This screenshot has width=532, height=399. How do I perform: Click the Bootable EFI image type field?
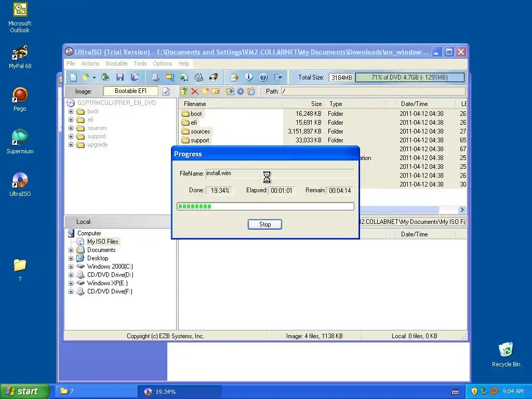(130, 91)
